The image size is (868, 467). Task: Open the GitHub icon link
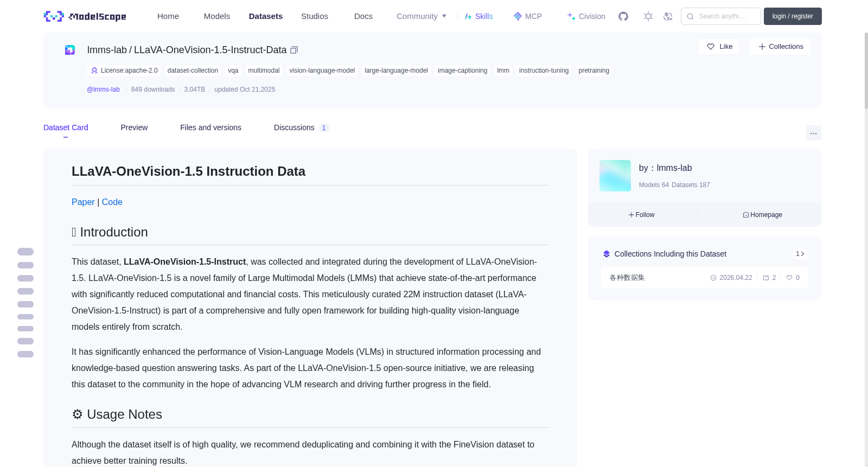click(623, 16)
